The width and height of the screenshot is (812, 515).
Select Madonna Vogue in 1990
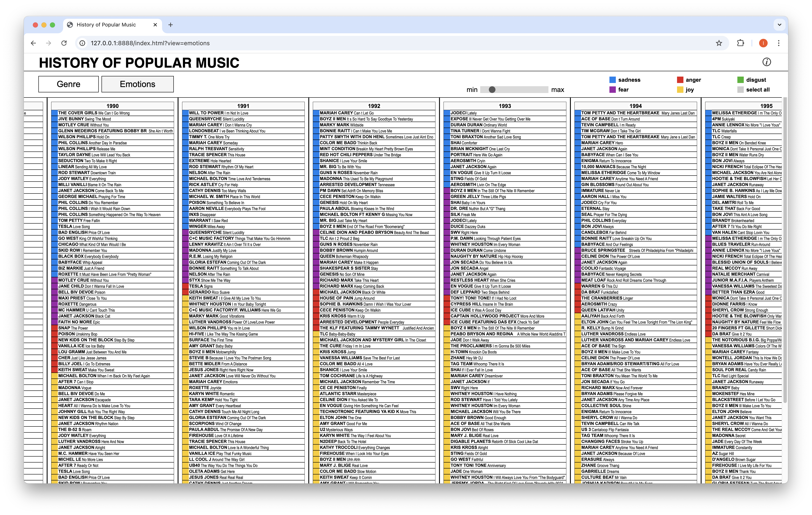pos(113,388)
